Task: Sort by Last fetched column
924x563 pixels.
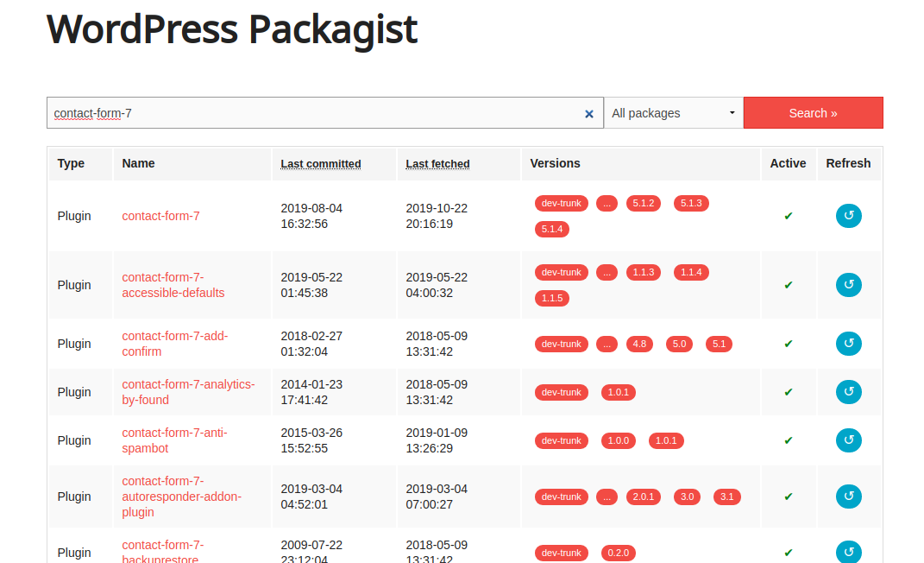Action: coord(437,163)
